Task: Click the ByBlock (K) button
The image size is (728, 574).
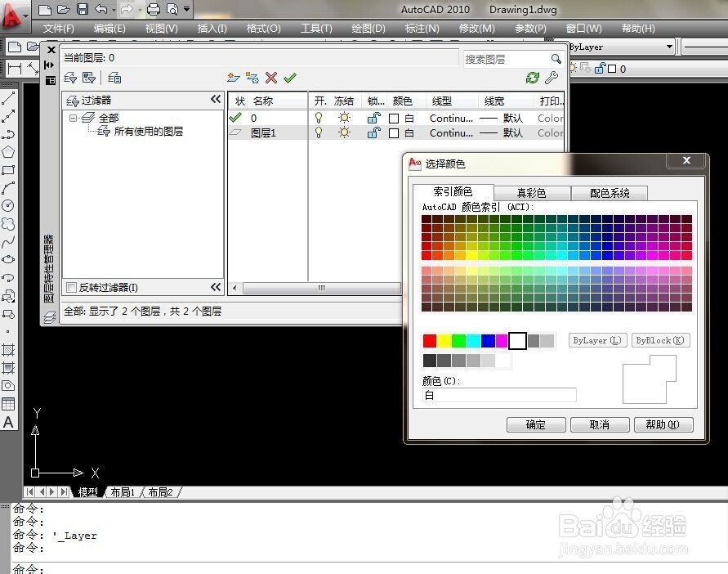Action: (660, 340)
